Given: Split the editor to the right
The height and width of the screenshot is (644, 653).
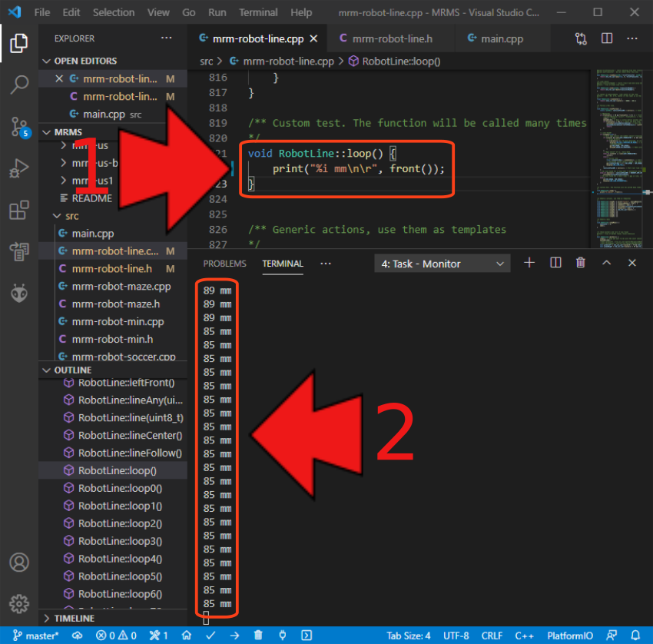Looking at the screenshot, I should [606, 38].
